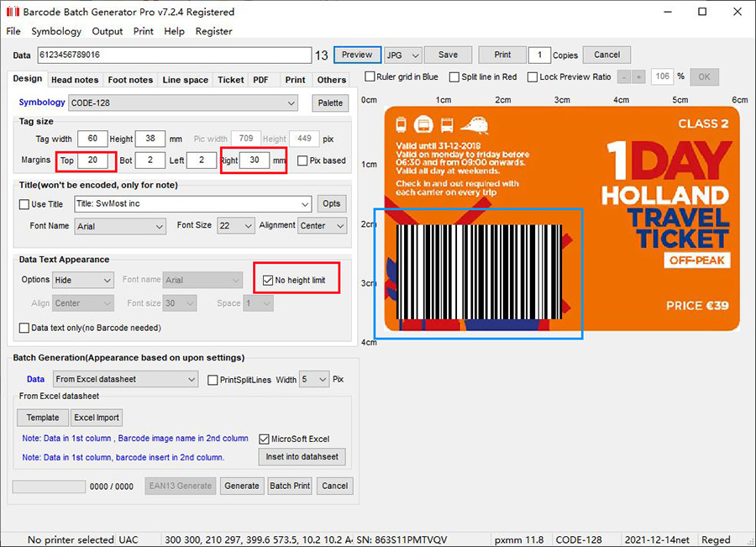This screenshot has height=547, width=756.
Task: Click the Print tab in settings panel
Action: [x=295, y=80]
